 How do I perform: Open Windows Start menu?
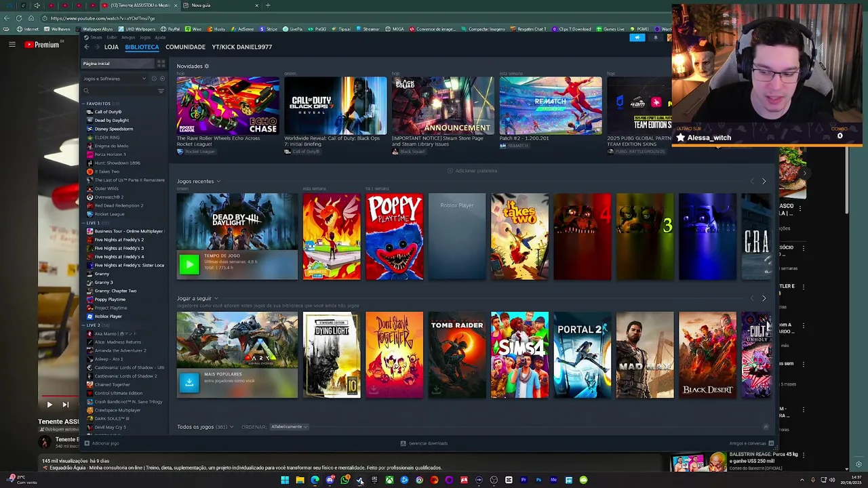click(x=285, y=480)
